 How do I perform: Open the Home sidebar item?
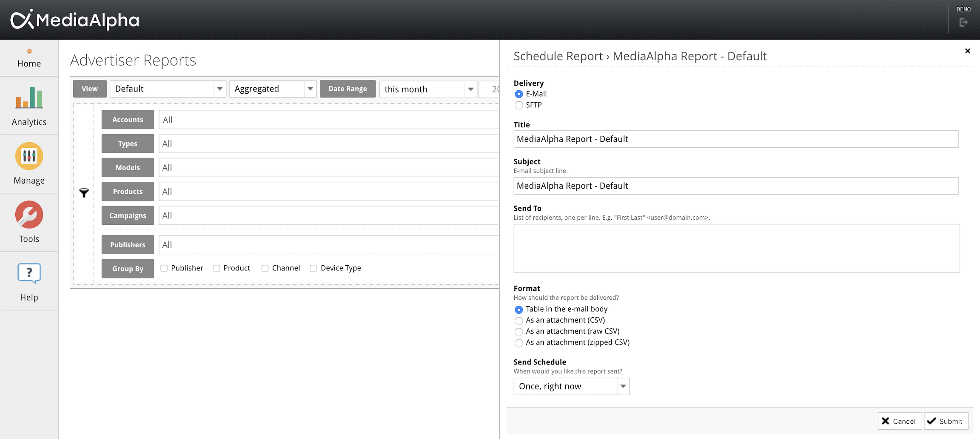[x=29, y=58]
